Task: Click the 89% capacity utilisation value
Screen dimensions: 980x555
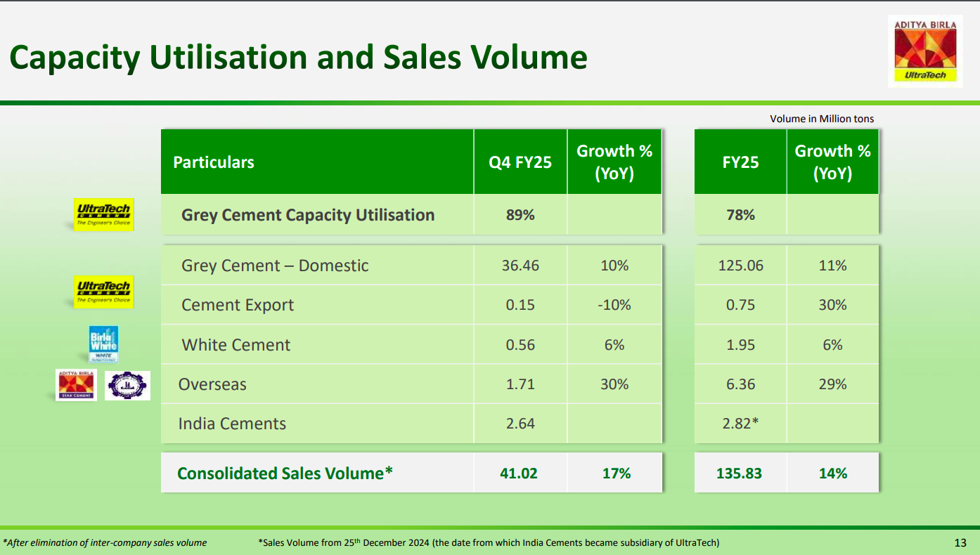Action: tap(520, 215)
